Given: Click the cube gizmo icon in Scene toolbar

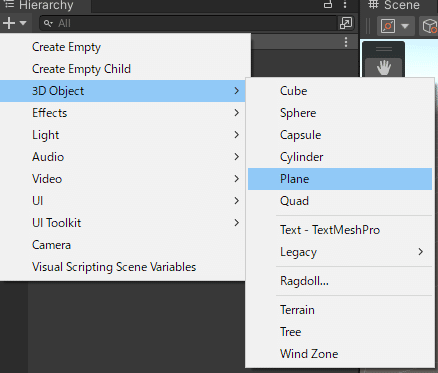Looking at the screenshot, I should click(x=429, y=26).
